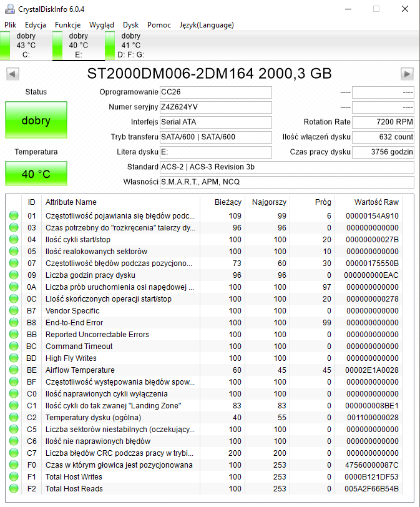Click status circle of attribute C0
The image size is (420, 507).
pyautogui.click(x=14, y=393)
